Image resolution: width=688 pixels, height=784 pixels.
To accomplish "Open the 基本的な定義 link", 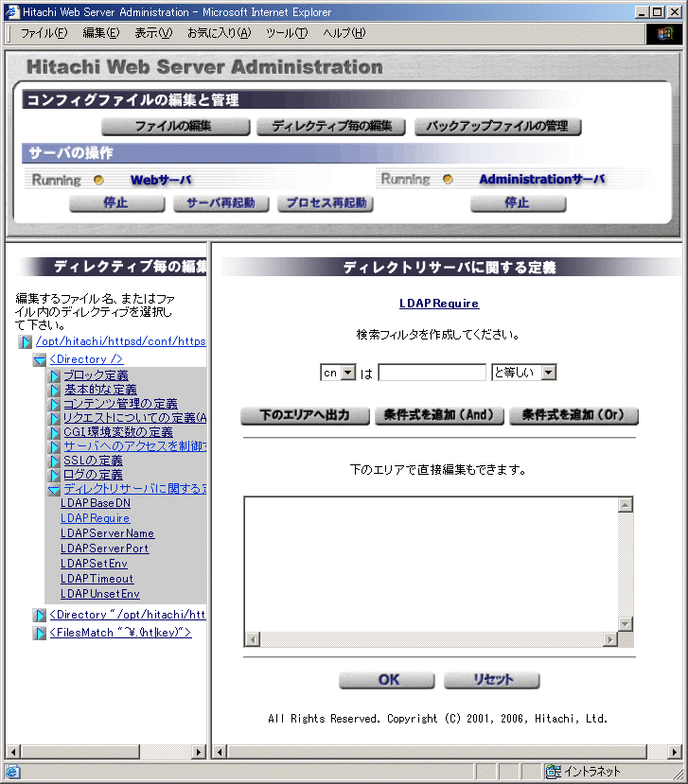I will coord(100,389).
